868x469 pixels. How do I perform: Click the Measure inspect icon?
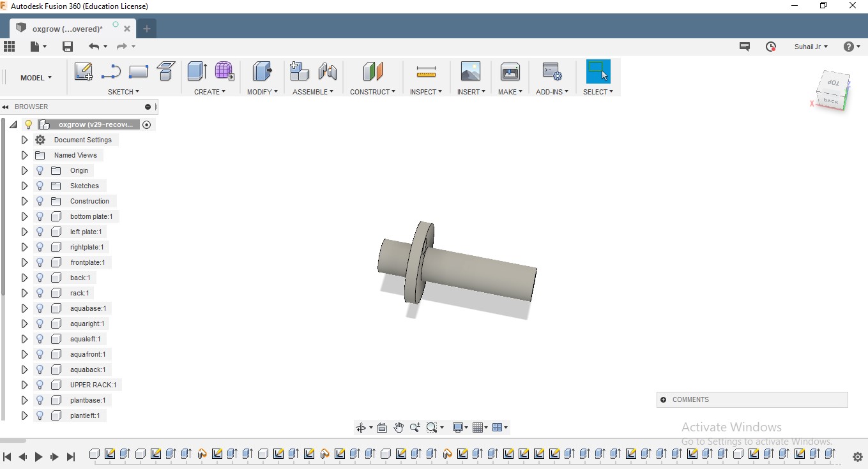pyautogui.click(x=426, y=71)
